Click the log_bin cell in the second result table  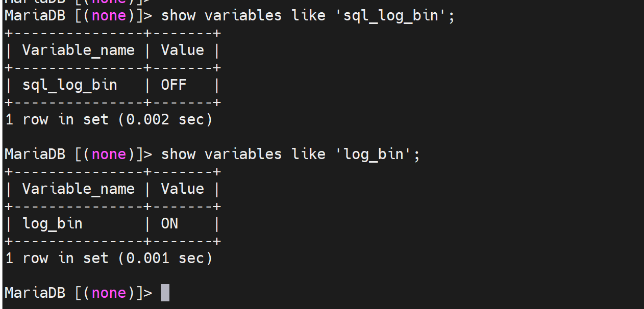[x=52, y=223]
